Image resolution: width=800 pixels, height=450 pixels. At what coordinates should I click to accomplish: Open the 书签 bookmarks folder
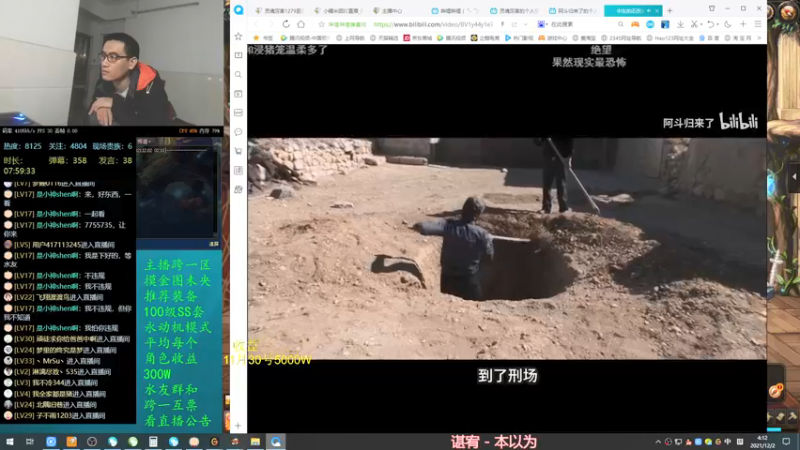(x=263, y=38)
